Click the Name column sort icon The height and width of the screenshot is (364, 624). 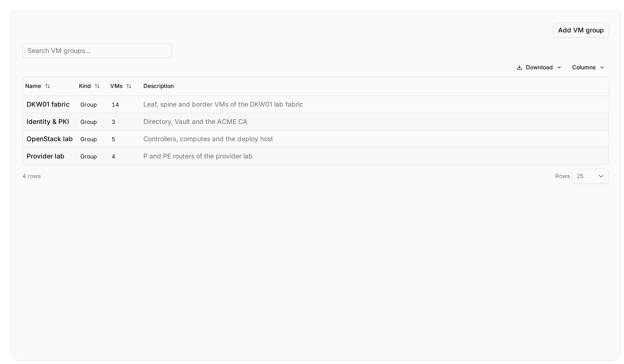[48, 86]
